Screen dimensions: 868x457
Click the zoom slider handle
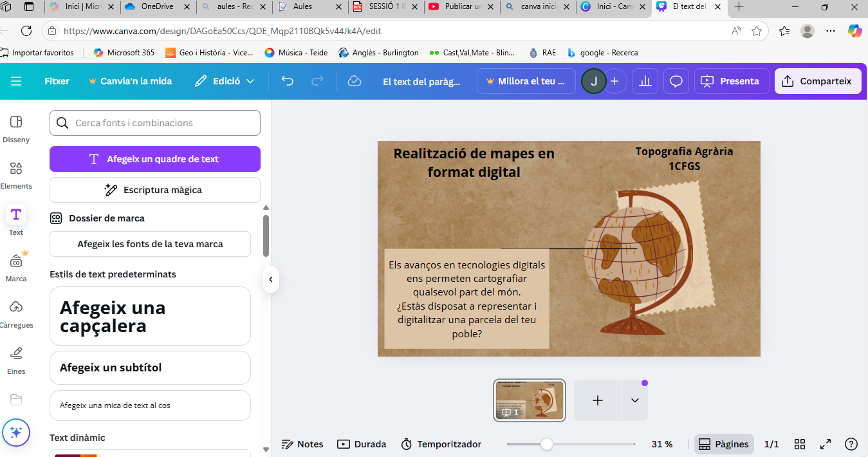[x=546, y=444]
